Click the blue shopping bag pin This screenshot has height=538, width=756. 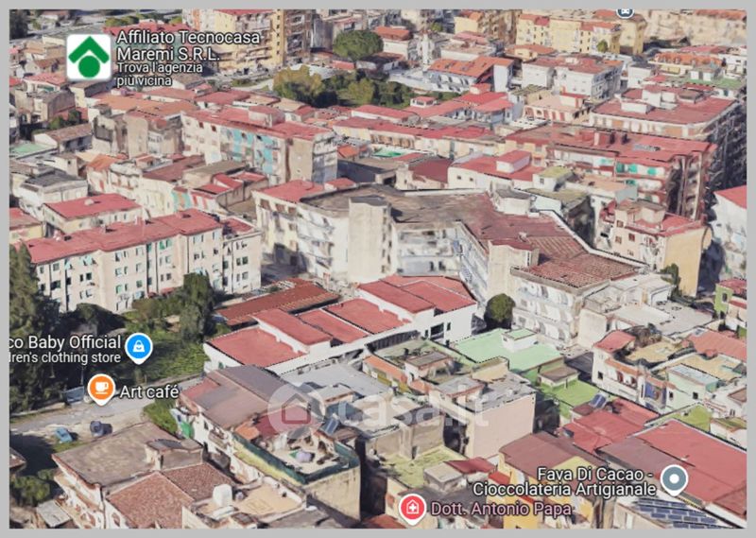point(139,347)
